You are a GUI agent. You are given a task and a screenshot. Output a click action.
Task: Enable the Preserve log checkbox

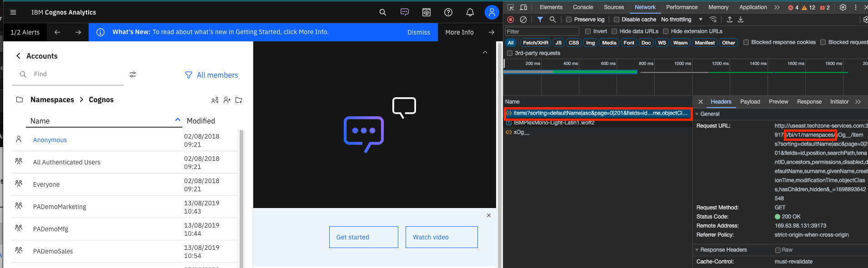coord(569,20)
